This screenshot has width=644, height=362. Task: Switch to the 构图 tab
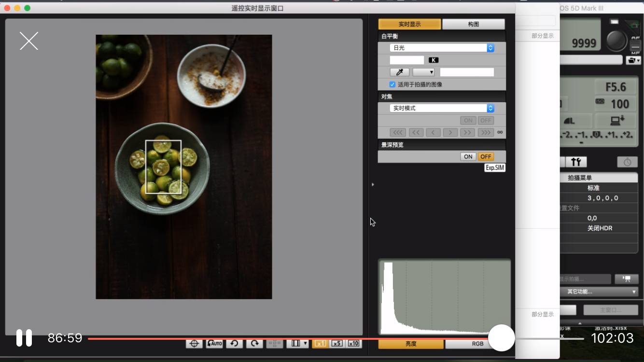click(x=474, y=24)
